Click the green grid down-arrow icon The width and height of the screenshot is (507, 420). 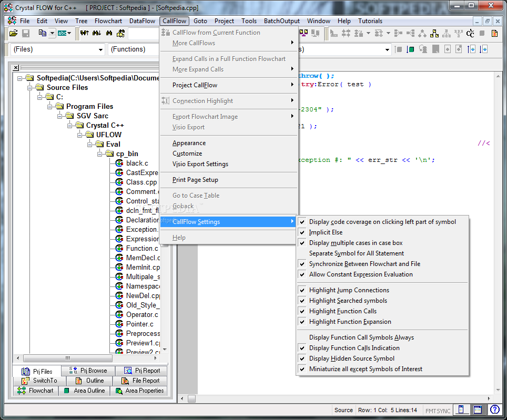pos(410,49)
